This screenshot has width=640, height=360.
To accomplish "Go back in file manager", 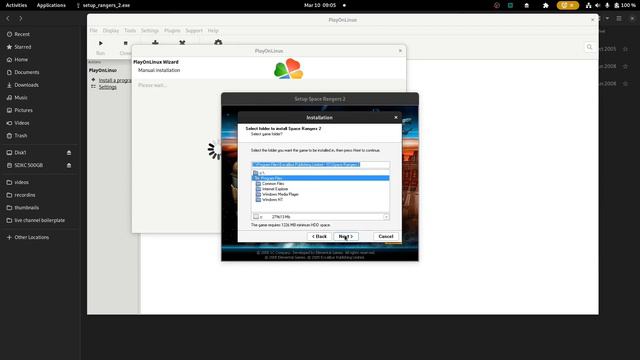I will pyautogui.click(x=8, y=18).
